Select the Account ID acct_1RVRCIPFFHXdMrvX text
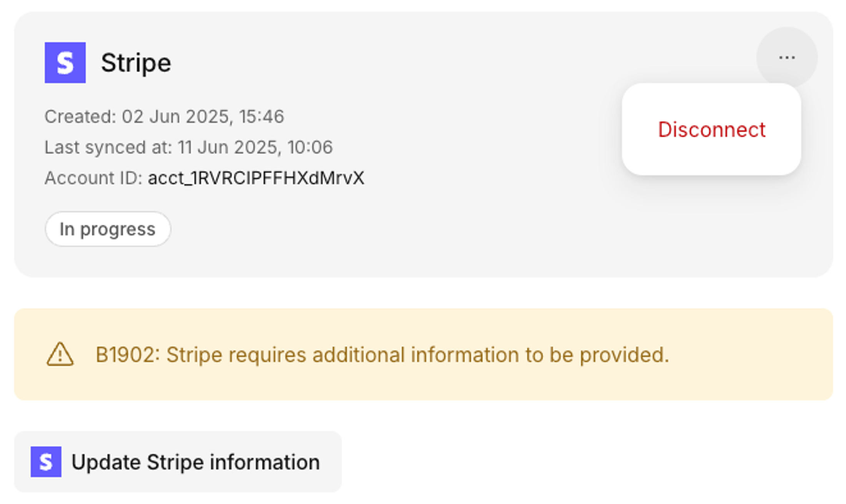Image resolution: width=846 pixels, height=504 pixels. (256, 178)
